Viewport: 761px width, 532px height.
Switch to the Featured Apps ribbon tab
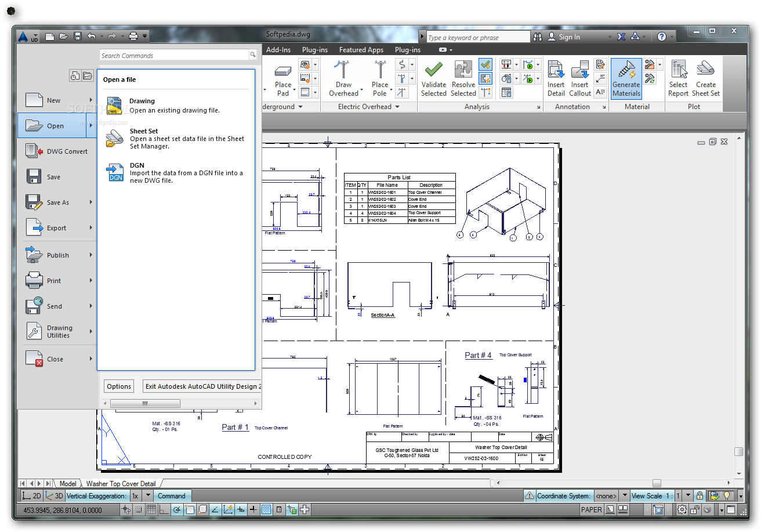point(361,50)
